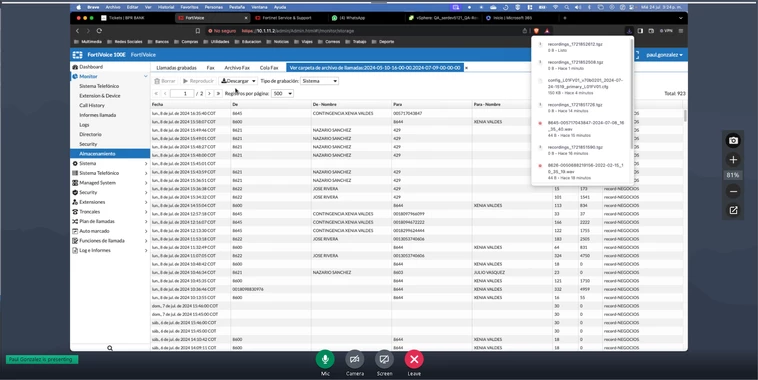The height and width of the screenshot is (380, 758).
Task: Click the FortiVoice logo icon in header
Action: (77, 55)
